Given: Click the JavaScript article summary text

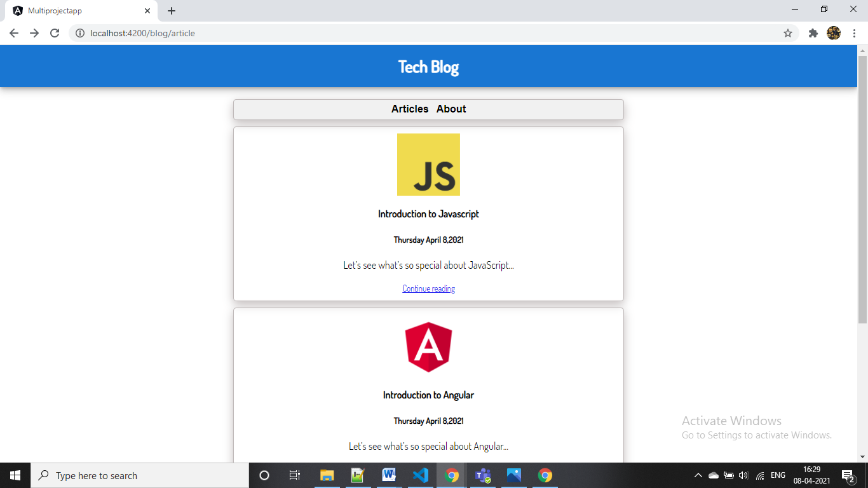Looking at the screenshot, I should tap(428, 266).
